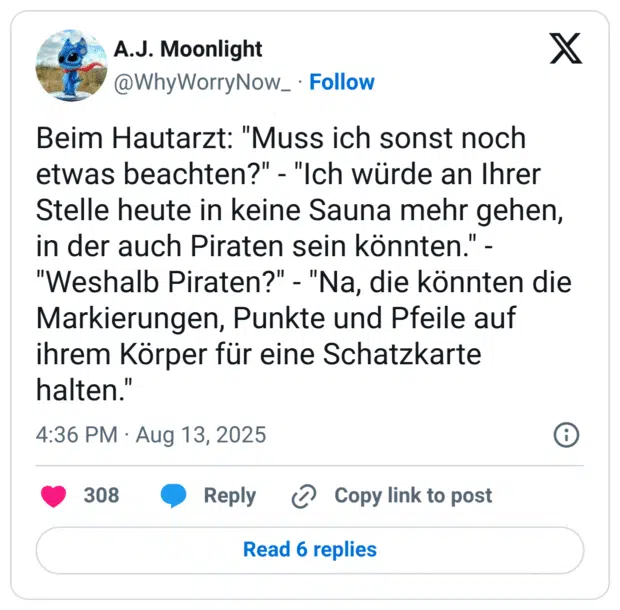620x610 pixels.
Task: Click the A.J. Moonlight display name
Action: coord(189,49)
